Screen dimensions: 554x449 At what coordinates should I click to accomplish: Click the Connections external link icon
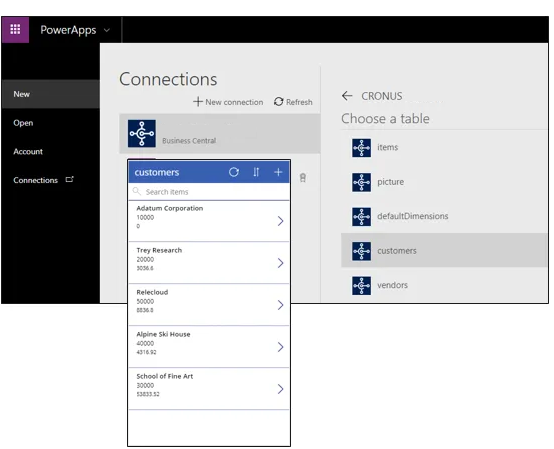click(70, 179)
